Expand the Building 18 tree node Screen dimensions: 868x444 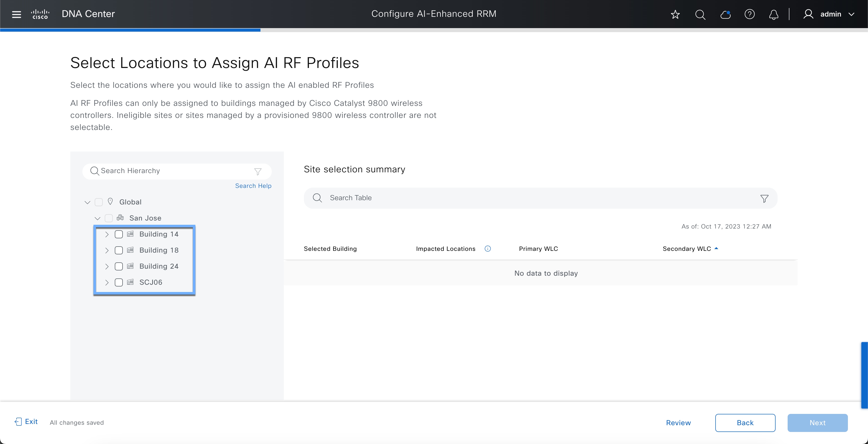(107, 250)
